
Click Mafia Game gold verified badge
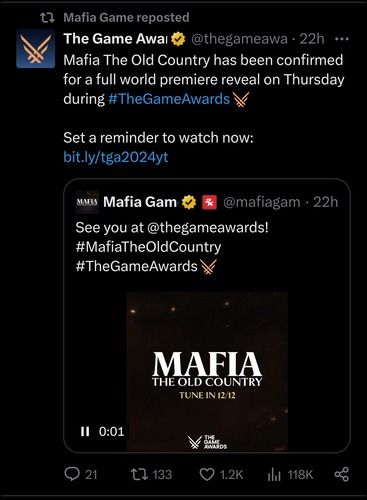189,202
